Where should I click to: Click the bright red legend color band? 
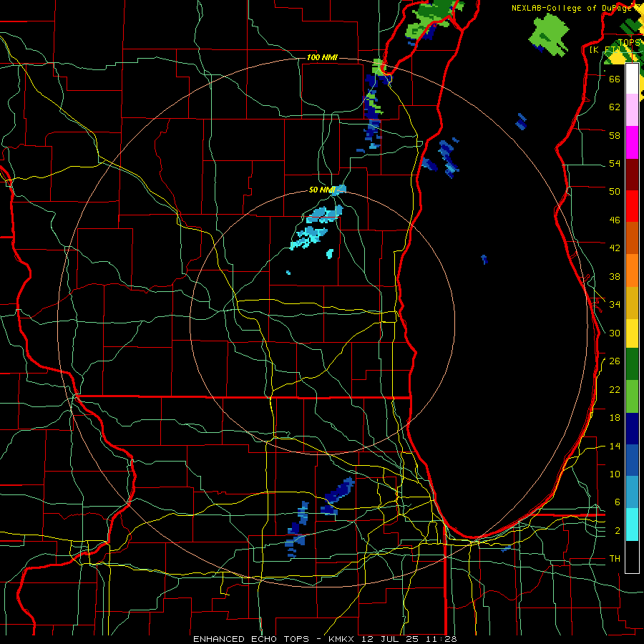click(x=632, y=206)
